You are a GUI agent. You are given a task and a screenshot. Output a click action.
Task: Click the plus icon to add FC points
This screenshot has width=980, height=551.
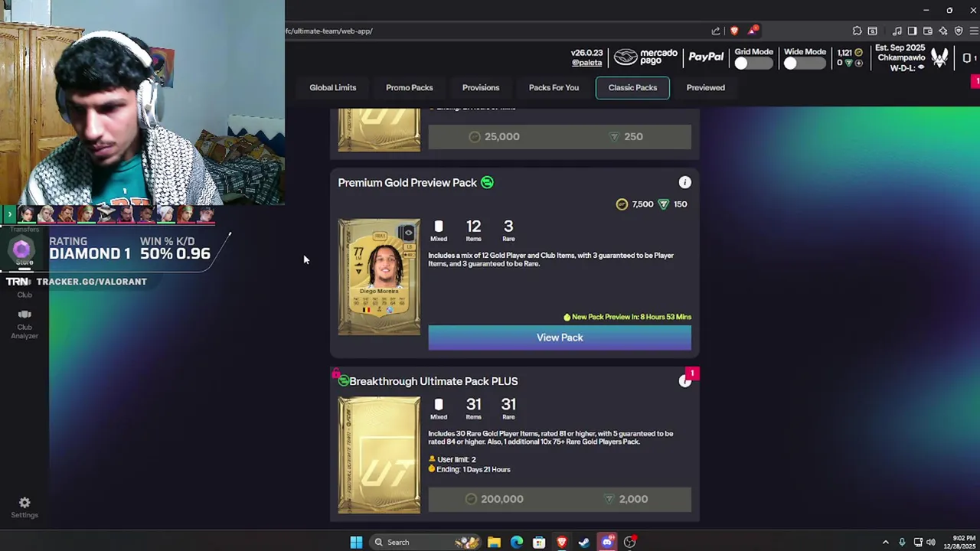point(858,63)
